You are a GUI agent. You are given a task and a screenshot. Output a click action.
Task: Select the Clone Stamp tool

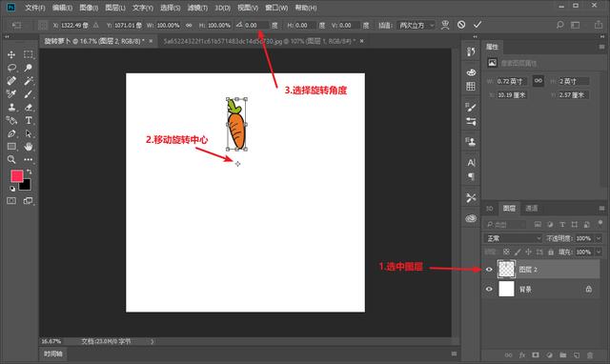(x=11, y=108)
